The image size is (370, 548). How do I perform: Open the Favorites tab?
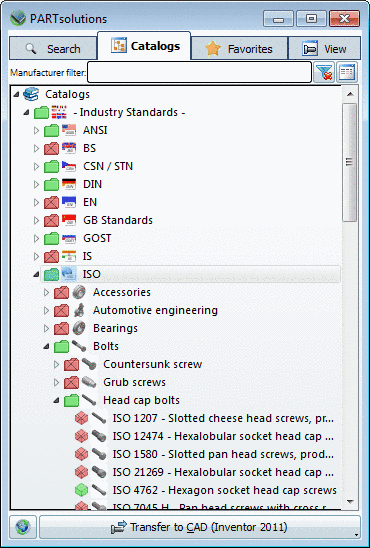pos(239,49)
